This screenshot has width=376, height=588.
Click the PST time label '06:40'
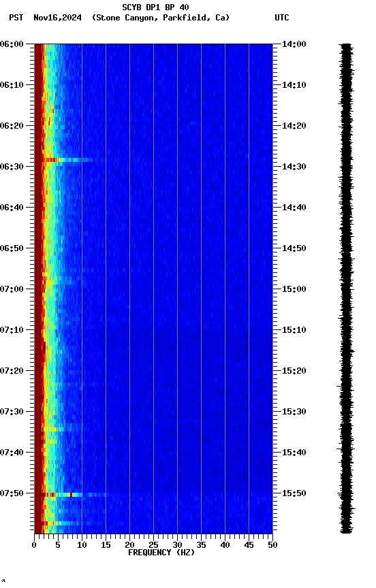click(12, 208)
